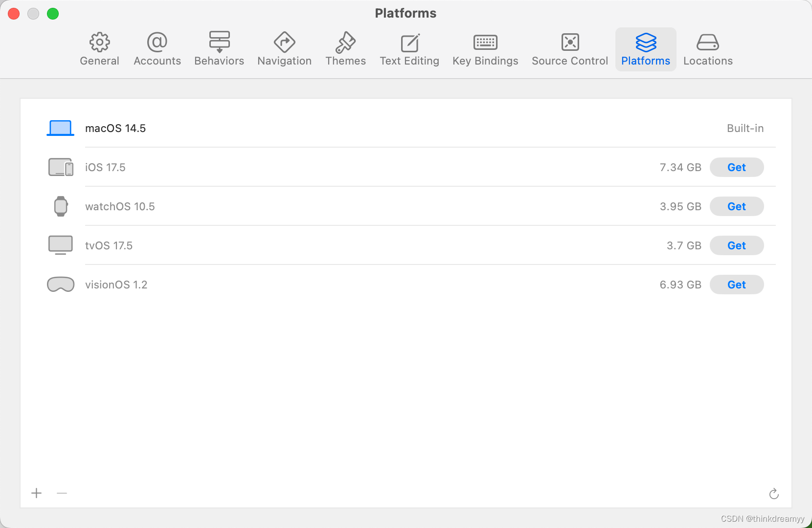This screenshot has width=812, height=528.
Task: Switch to the Locations tab label
Action: point(708,61)
